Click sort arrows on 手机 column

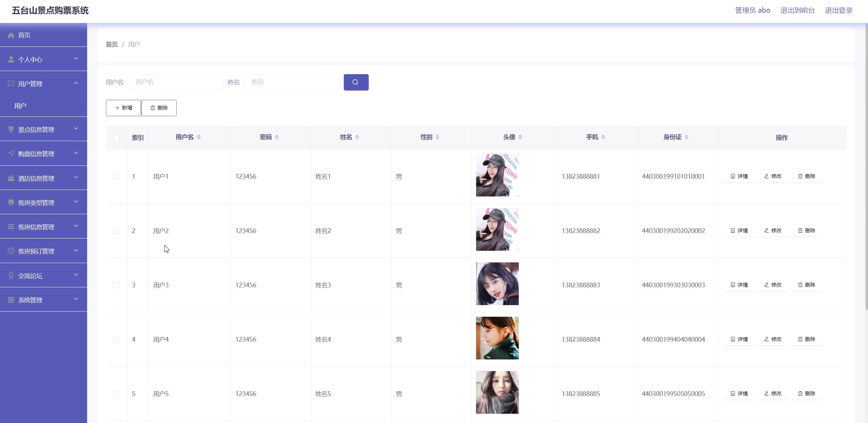603,137
